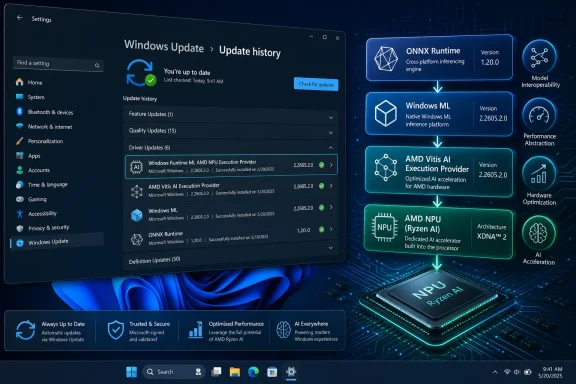Screen dimensions: 576x384
Task: Click the ONNX Runtime icon in update list
Action: point(137,239)
